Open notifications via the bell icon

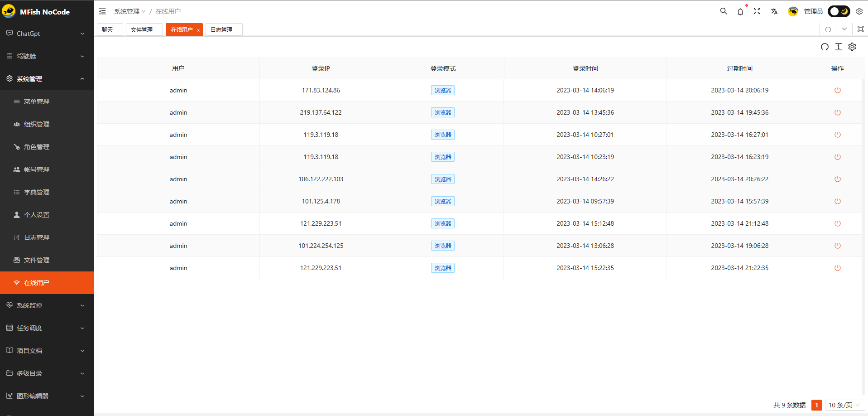click(x=740, y=11)
